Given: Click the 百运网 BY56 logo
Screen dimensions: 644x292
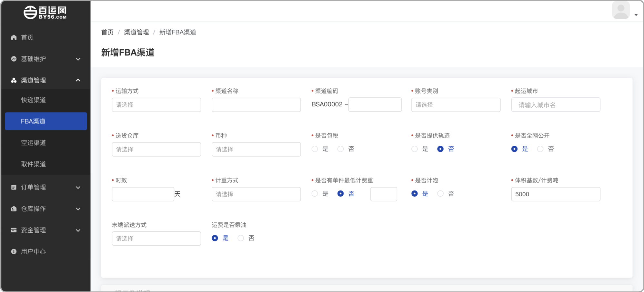Looking at the screenshot, I should tap(45, 12).
